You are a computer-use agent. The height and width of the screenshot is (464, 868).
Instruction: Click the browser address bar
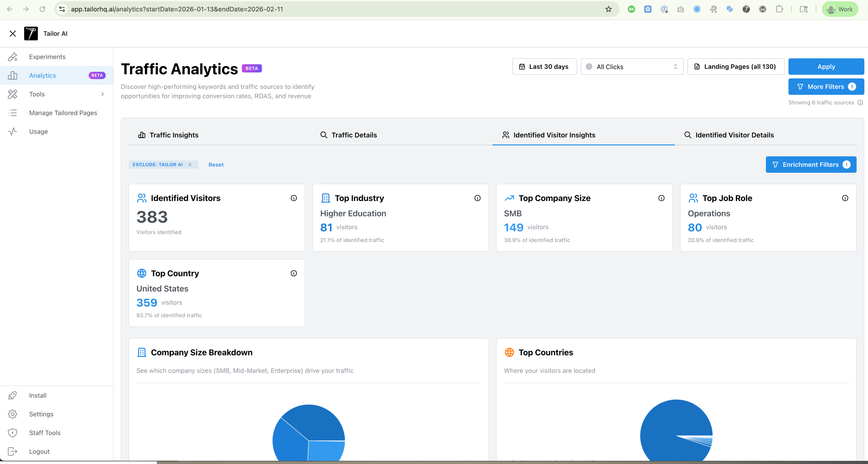click(x=182, y=9)
